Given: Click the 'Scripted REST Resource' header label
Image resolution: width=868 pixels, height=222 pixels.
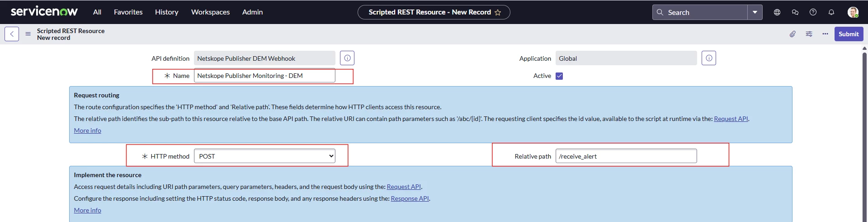Looking at the screenshot, I should click(x=71, y=31).
